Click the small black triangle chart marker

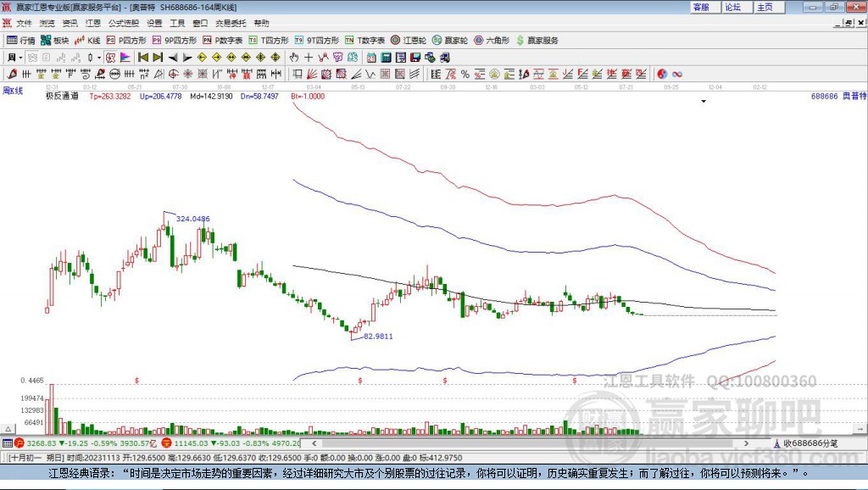coord(704,102)
